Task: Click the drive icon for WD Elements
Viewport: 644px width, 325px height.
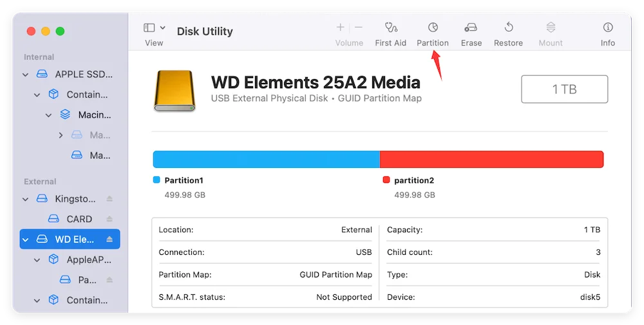Action: point(174,91)
